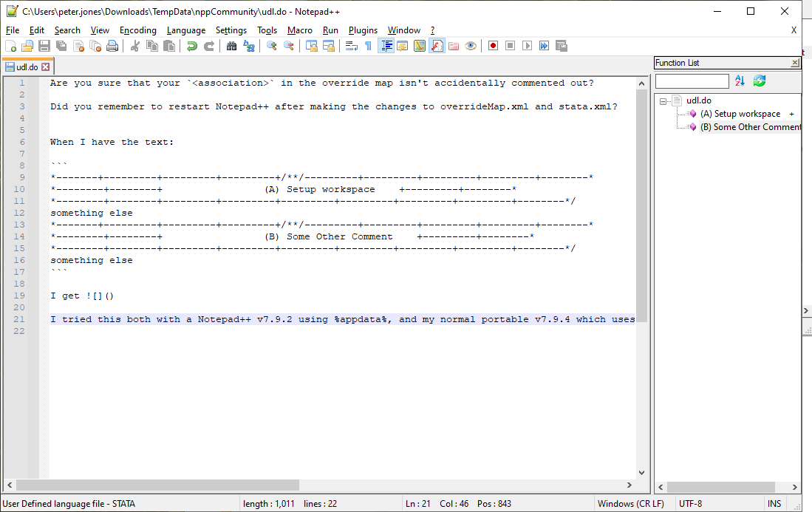
Task: Click the Close All toolbar icon
Action: click(96, 46)
